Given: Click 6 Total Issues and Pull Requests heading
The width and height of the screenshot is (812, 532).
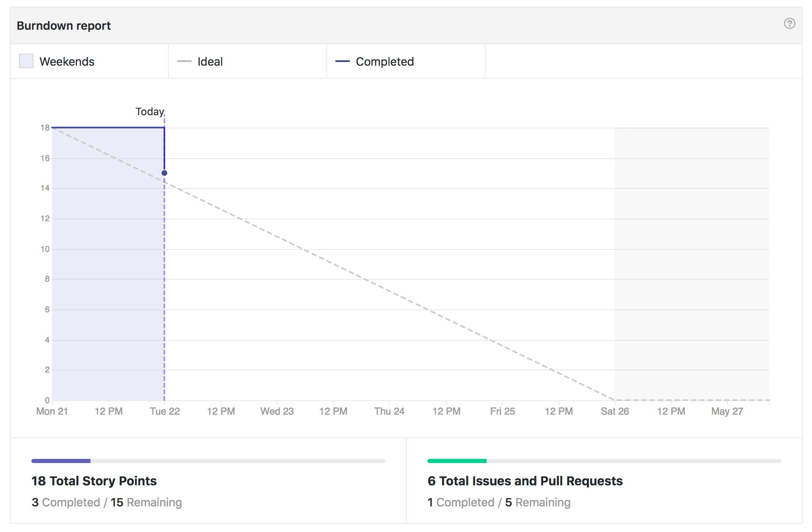Looking at the screenshot, I should coord(525,481).
